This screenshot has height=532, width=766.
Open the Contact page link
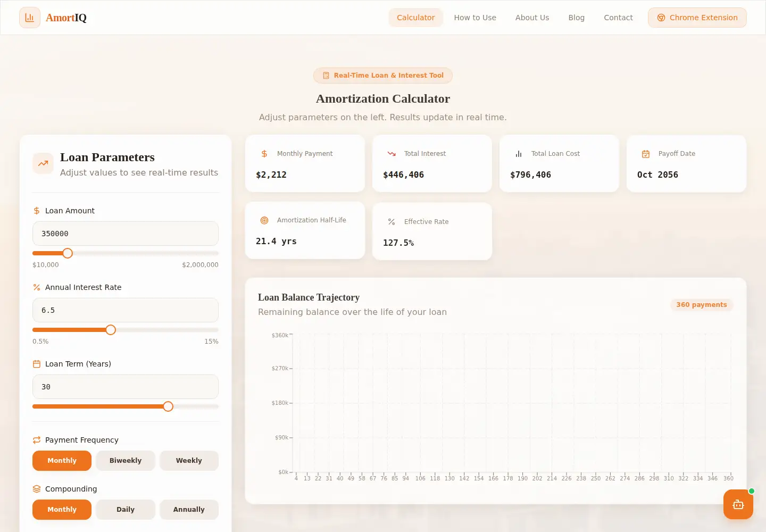point(618,18)
